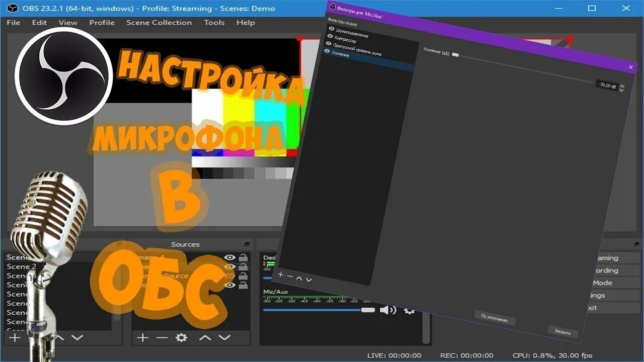Select the Компрессор filter row
This screenshot has width=644, height=362.
372,45
